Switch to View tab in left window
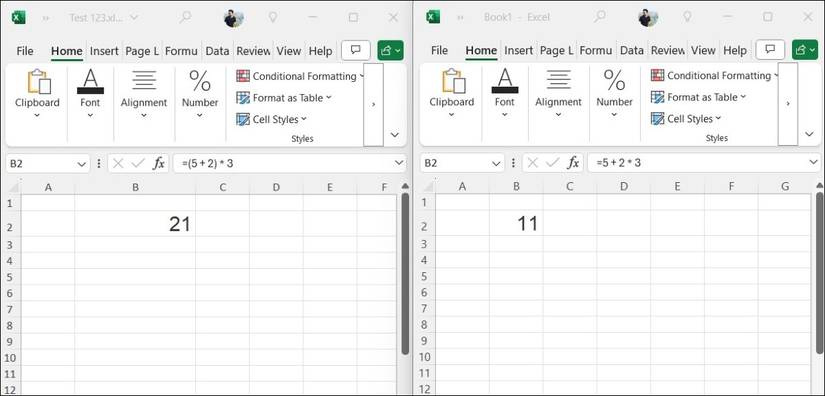The height and width of the screenshot is (396, 825). [289, 51]
